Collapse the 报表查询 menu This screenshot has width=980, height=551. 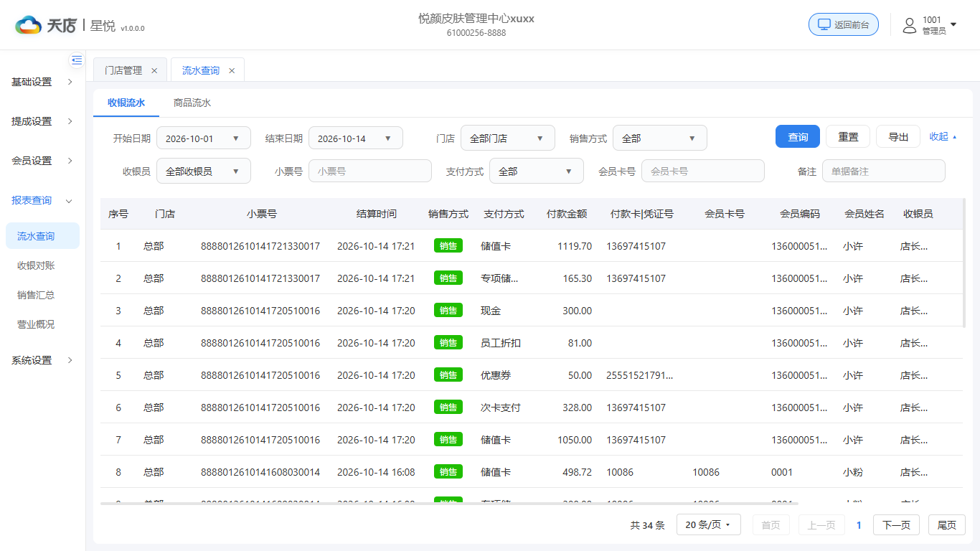coord(43,200)
